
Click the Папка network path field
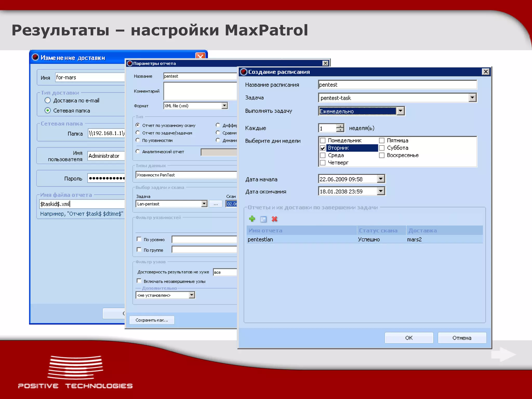pyautogui.click(x=106, y=133)
